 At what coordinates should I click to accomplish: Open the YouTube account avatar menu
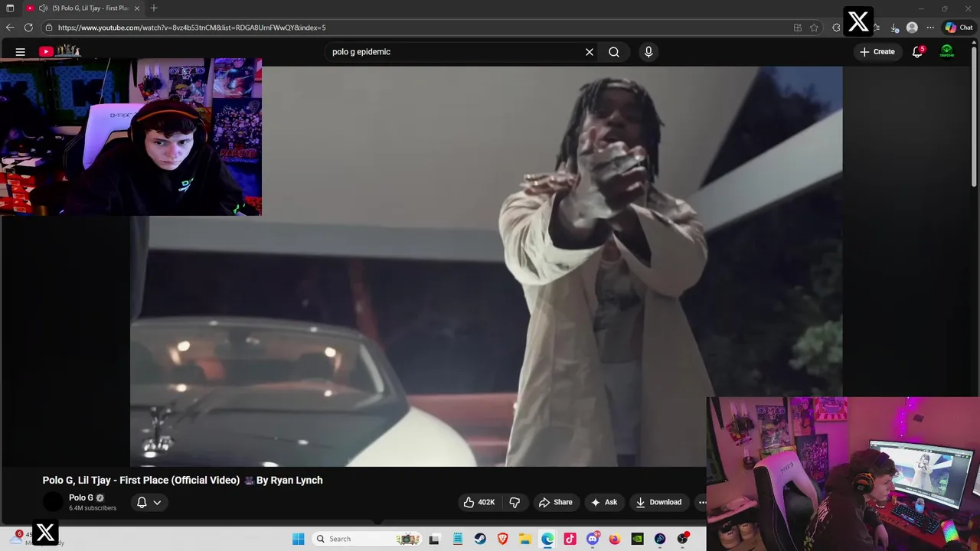[947, 52]
